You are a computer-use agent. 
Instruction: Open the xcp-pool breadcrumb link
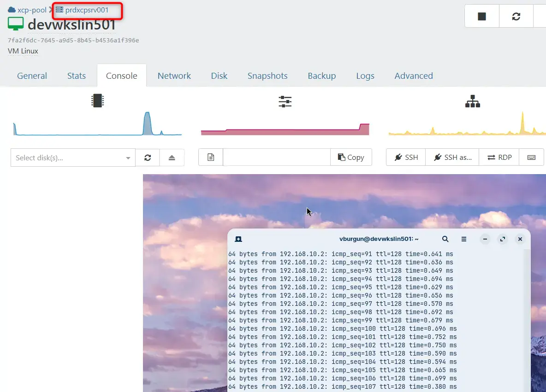coord(31,10)
